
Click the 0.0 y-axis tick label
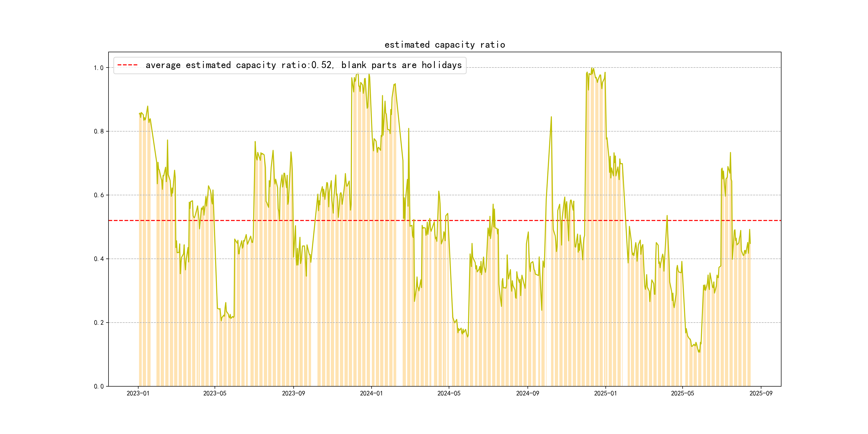coord(98,386)
